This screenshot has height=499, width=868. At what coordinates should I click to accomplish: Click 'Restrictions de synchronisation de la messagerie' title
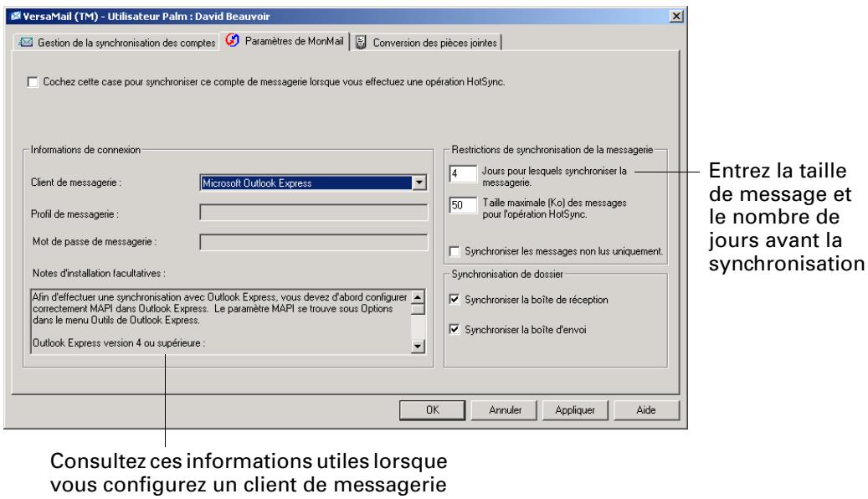tap(552, 150)
